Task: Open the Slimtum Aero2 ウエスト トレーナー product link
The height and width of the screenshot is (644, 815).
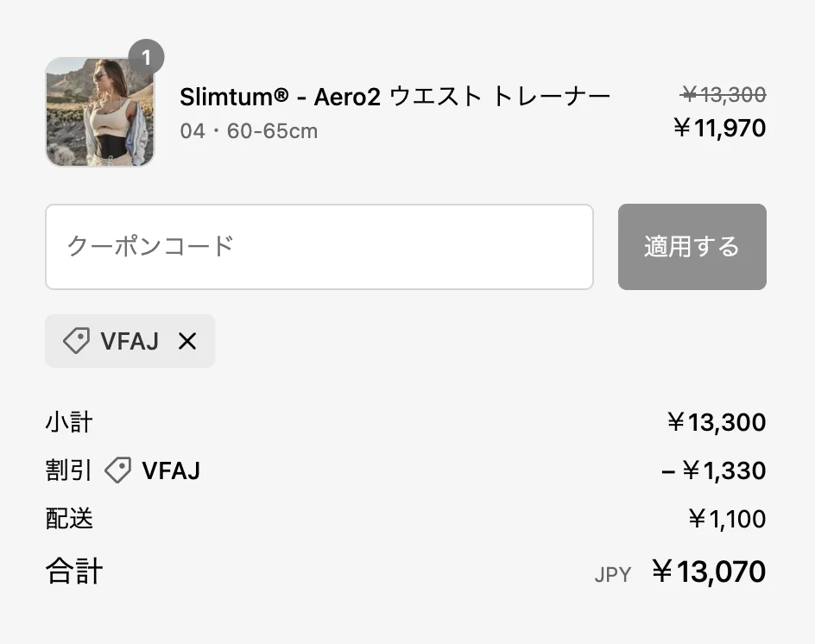Action: click(395, 96)
